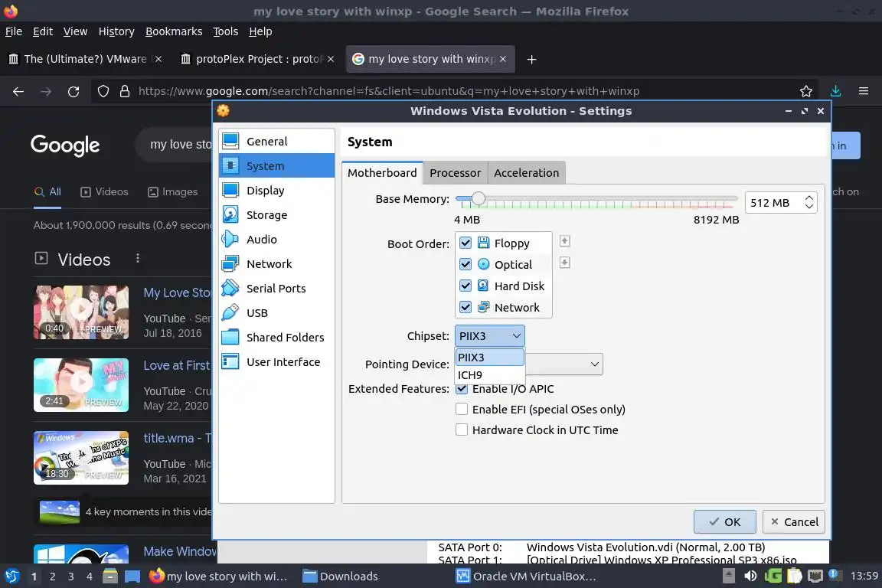Open video thumbnail with 2:41 duration
Screen dimensions: 882x588
[81, 385]
